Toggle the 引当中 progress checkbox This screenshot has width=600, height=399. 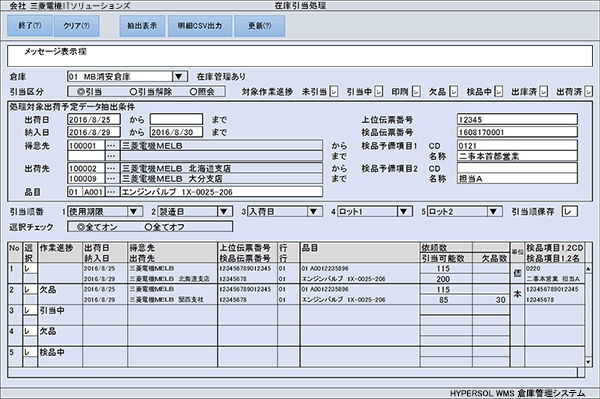pyautogui.click(x=378, y=91)
